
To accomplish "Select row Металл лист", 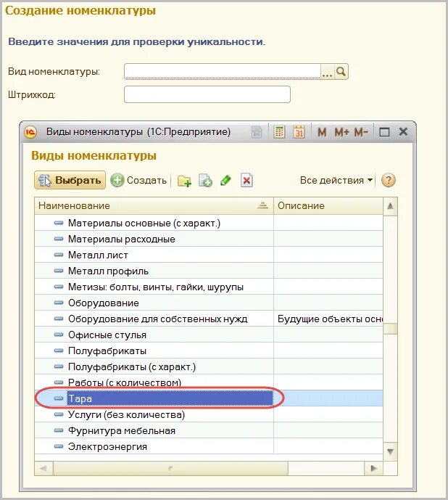I will pos(208,255).
